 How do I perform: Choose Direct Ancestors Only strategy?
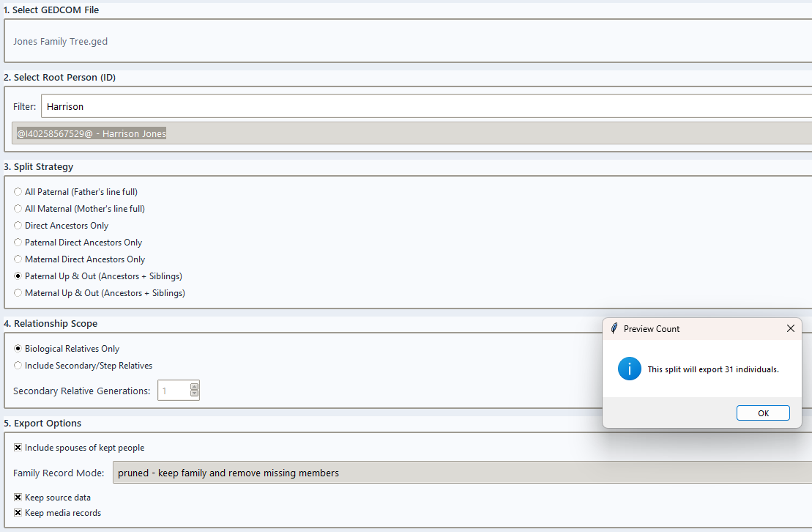point(18,226)
